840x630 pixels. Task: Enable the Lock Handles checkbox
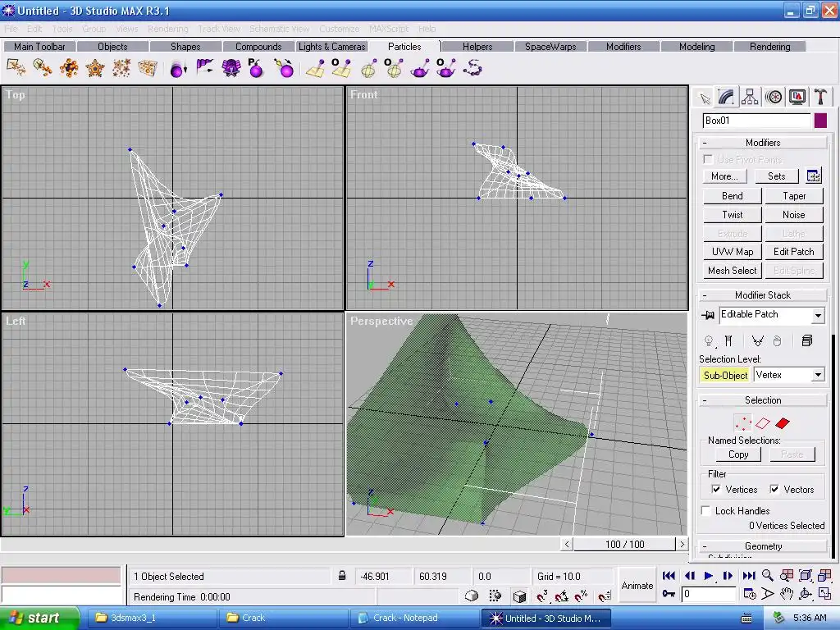point(706,510)
